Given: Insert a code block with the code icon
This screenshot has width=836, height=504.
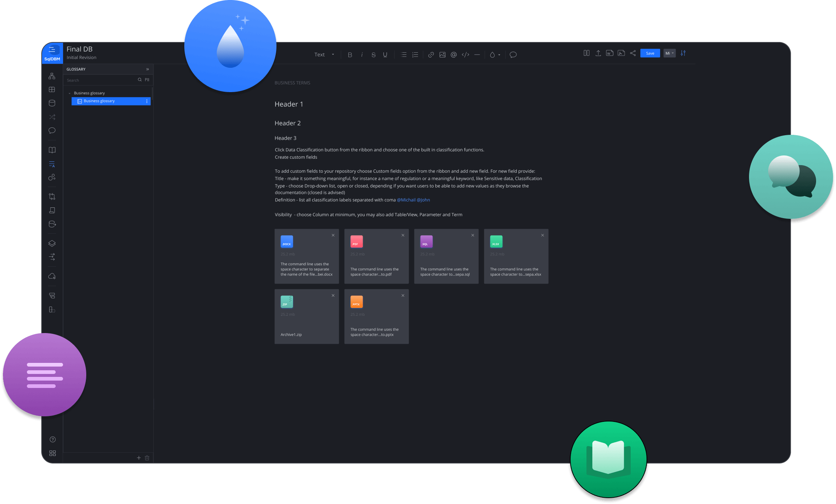Looking at the screenshot, I should coord(465,55).
